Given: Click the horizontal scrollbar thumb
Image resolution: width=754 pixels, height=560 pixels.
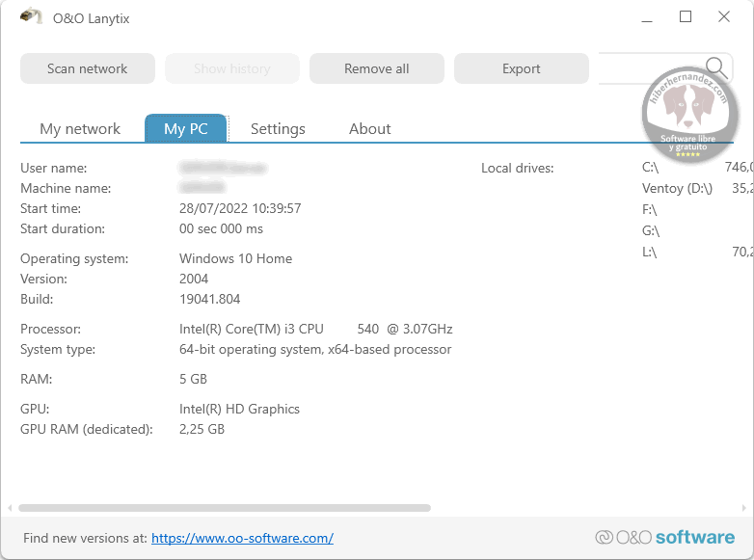Looking at the screenshot, I should 225,508.
